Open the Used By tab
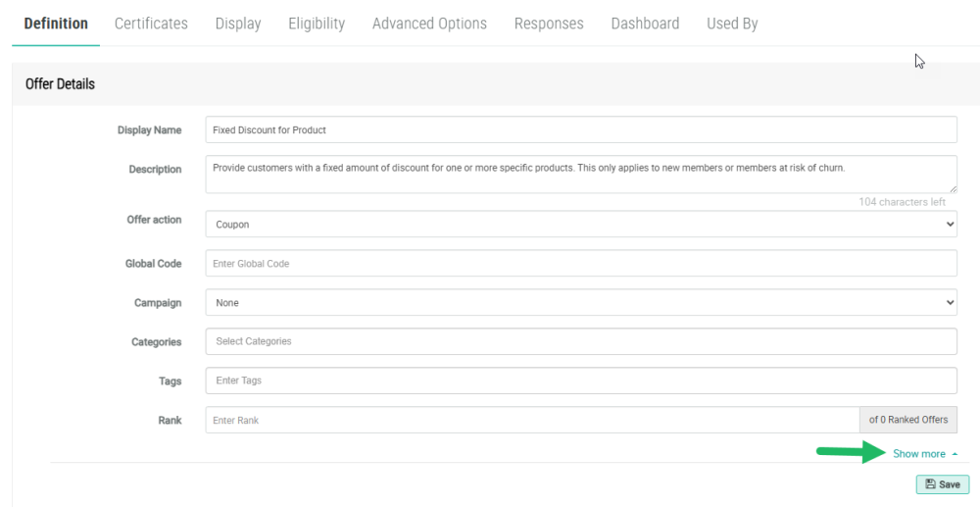Screen dimensions: 980x507 [732, 24]
